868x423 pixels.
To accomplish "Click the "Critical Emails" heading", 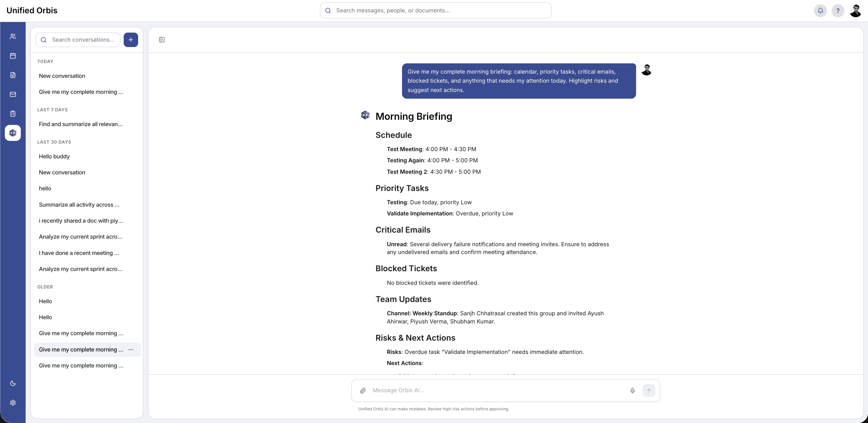I will click(x=403, y=230).
